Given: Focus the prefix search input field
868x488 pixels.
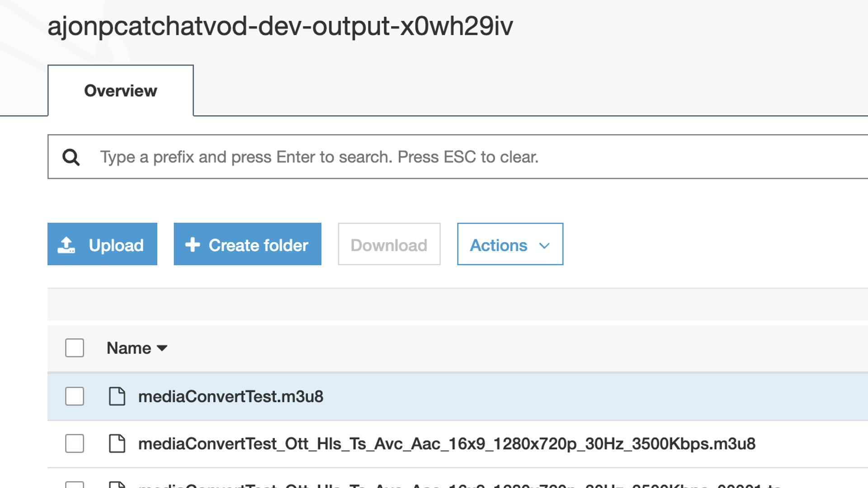Looking at the screenshot, I should click(x=452, y=157).
